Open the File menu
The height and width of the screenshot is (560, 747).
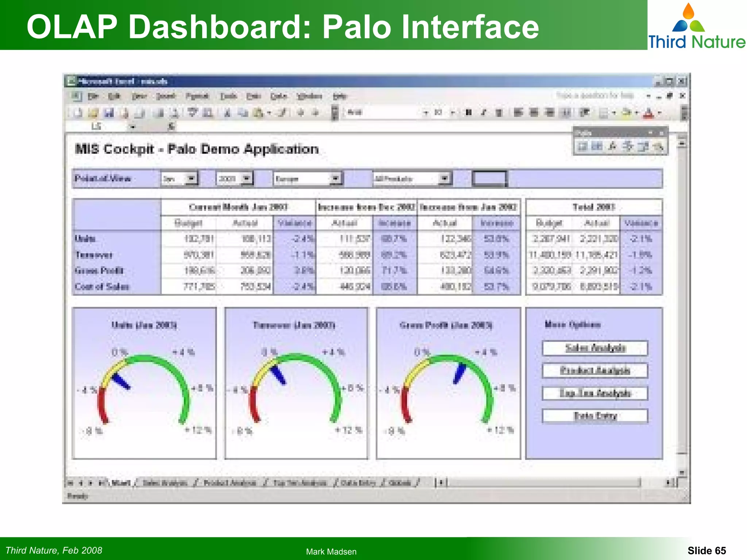[93, 96]
